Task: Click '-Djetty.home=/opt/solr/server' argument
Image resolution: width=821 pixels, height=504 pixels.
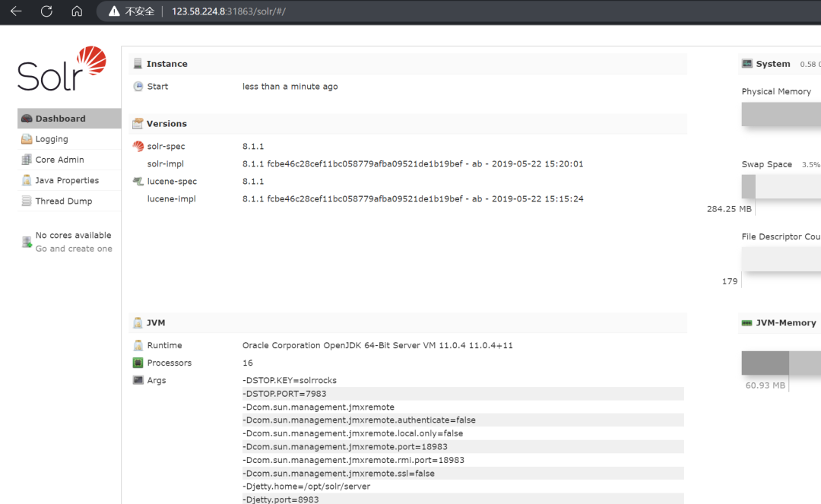Action: coord(306,487)
